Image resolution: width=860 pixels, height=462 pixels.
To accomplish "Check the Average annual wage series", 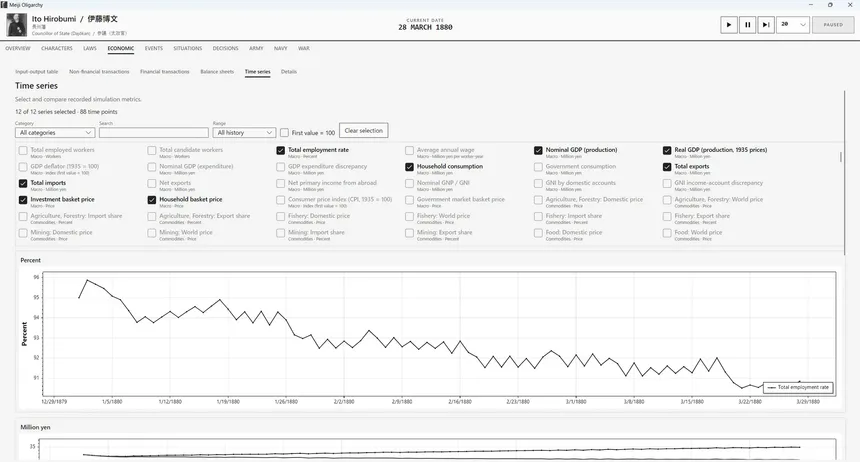I will 409,150.
